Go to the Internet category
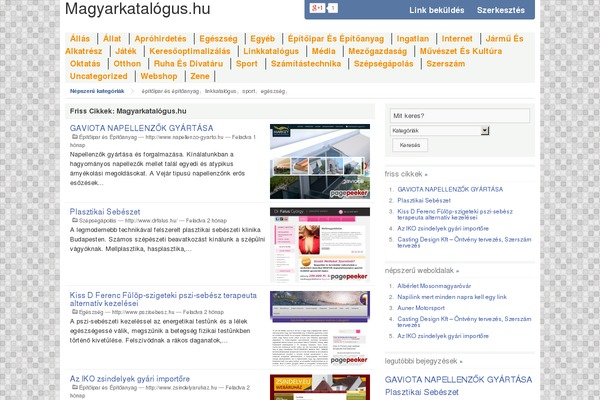Image resolution: width=600 pixels, height=400 pixels. (x=457, y=39)
